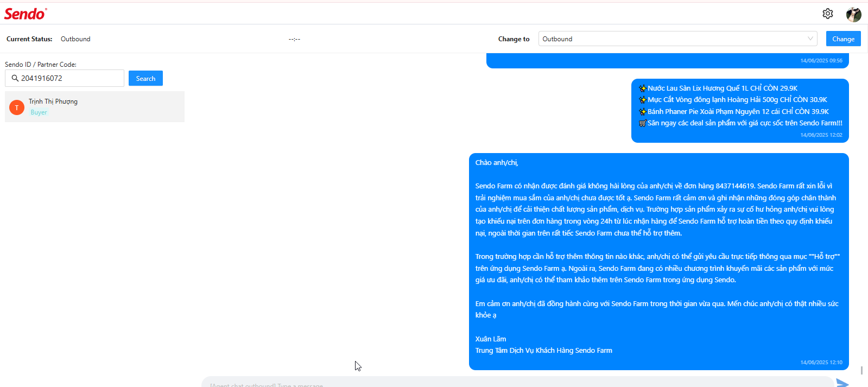Image resolution: width=868 pixels, height=387 pixels.
Task: Click the blue Change button
Action: [843, 39]
